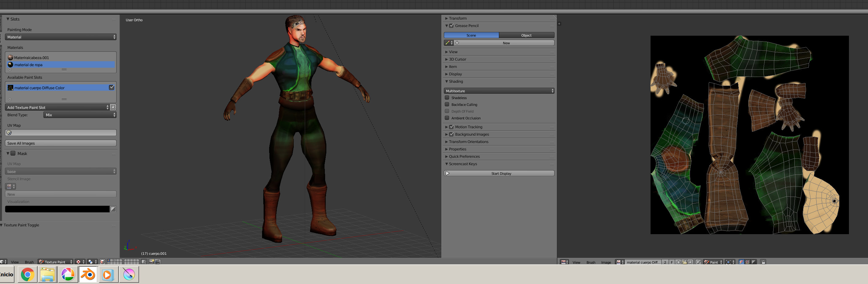Open the Multitexture shading dropdown

coord(499,91)
